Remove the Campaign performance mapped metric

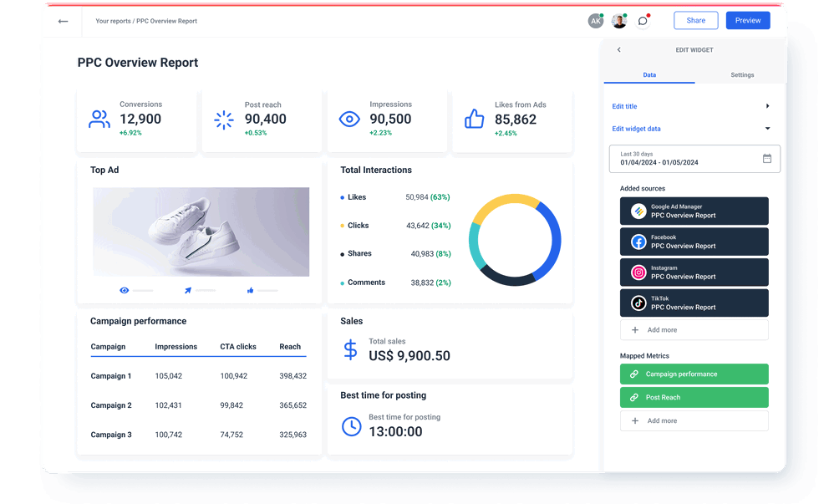[x=694, y=374]
